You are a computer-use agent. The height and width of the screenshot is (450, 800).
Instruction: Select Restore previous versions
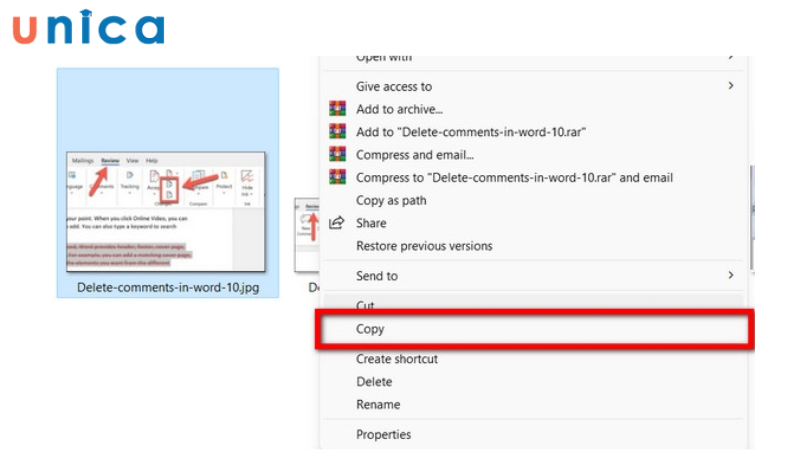pyautogui.click(x=534, y=246)
